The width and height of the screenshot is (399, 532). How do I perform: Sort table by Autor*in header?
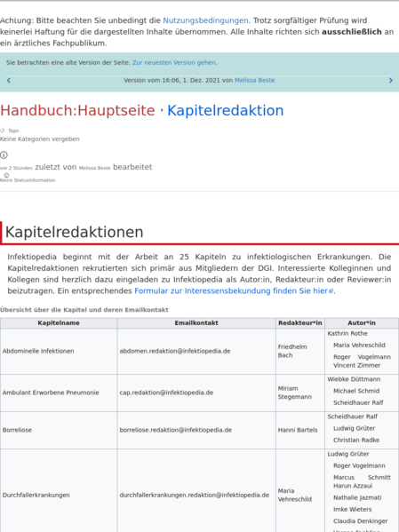tap(362, 323)
